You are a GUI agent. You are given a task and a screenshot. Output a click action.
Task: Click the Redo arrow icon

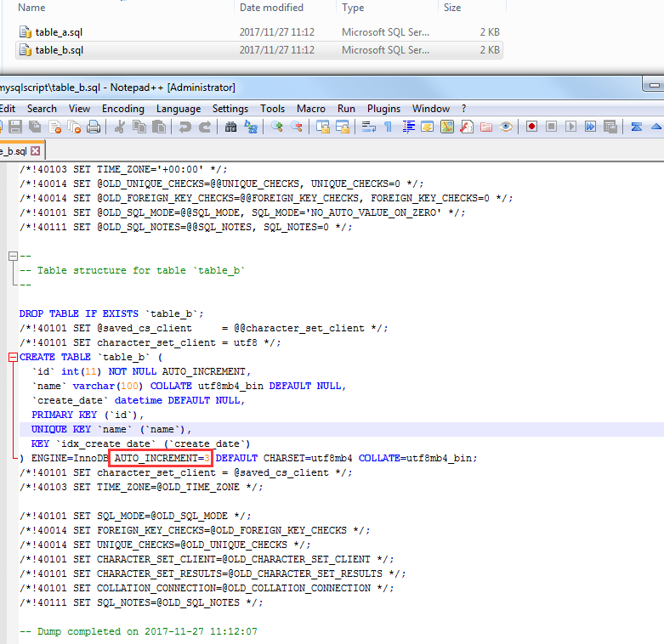[x=204, y=127]
